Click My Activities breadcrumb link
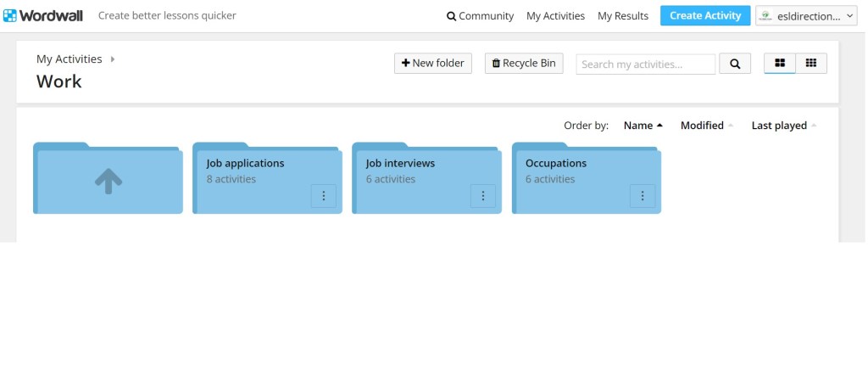 point(69,59)
